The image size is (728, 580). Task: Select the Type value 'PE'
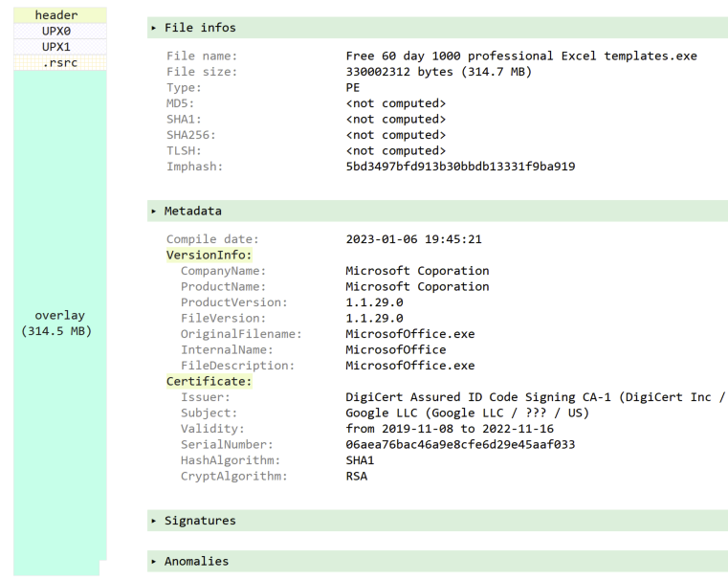pyautogui.click(x=353, y=88)
